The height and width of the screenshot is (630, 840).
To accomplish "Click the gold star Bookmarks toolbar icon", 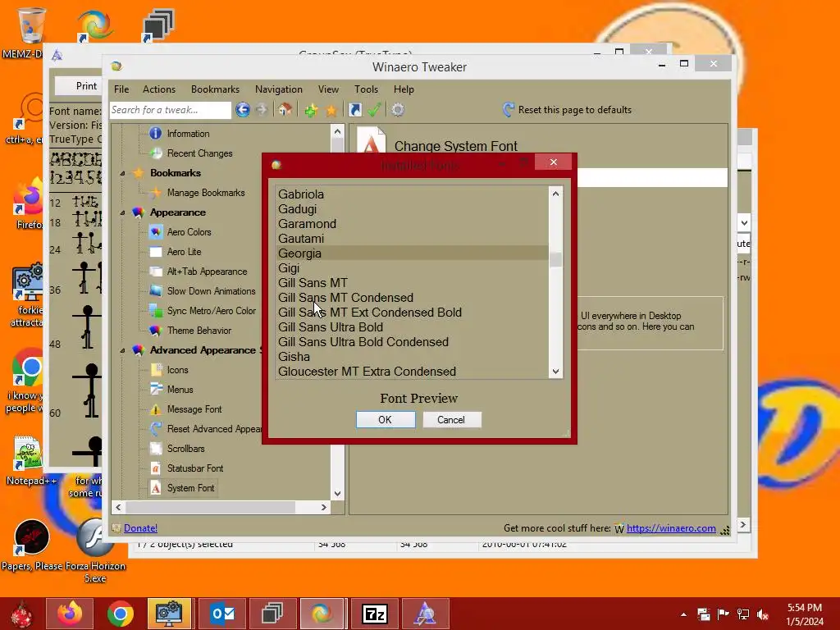I will (x=331, y=111).
